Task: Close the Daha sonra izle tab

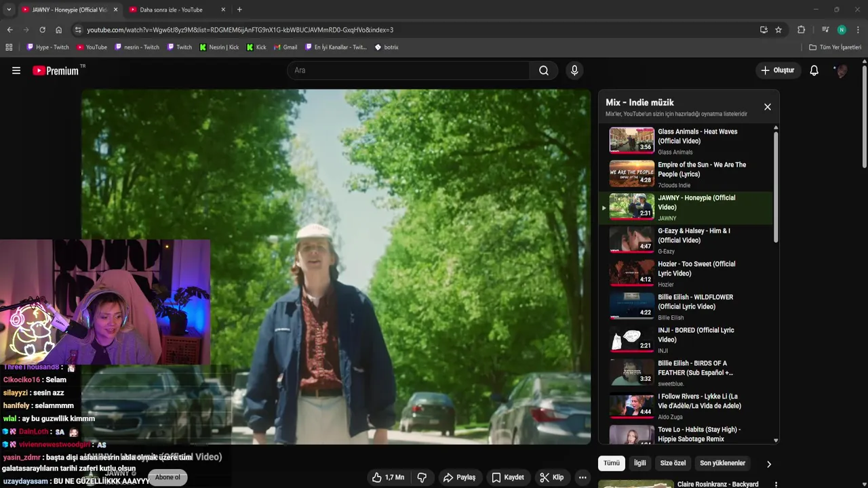Action: (223, 9)
